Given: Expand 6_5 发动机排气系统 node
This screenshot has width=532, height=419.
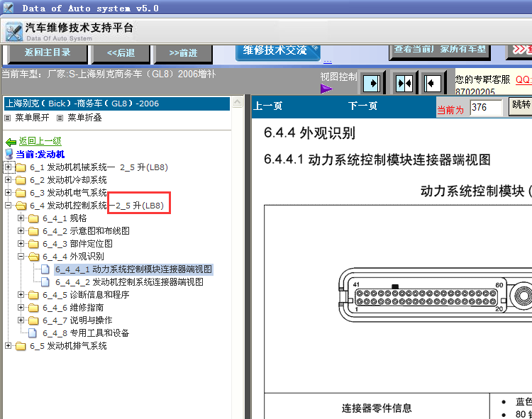Looking at the screenshot, I should click(8, 345).
